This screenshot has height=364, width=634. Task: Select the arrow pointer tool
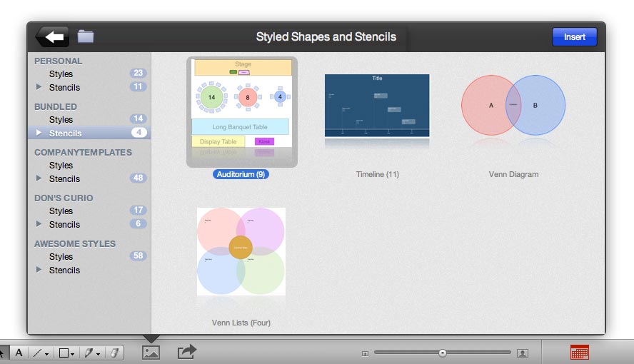click(2, 353)
